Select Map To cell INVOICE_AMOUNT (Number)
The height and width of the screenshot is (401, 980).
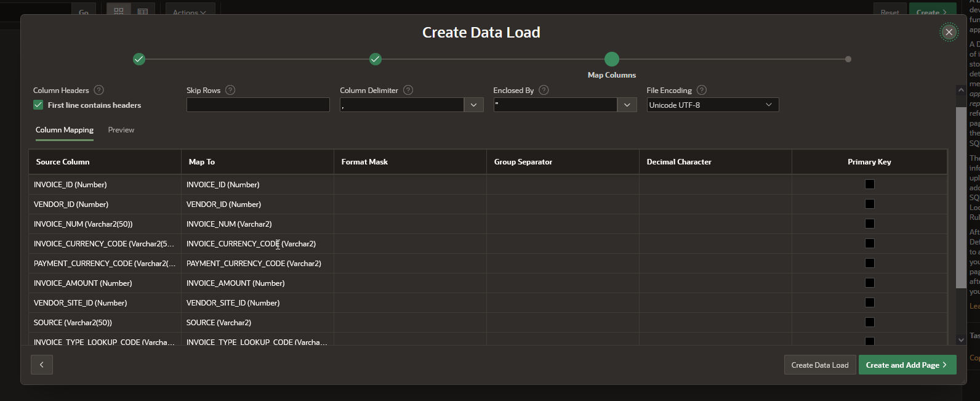pos(257,283)
